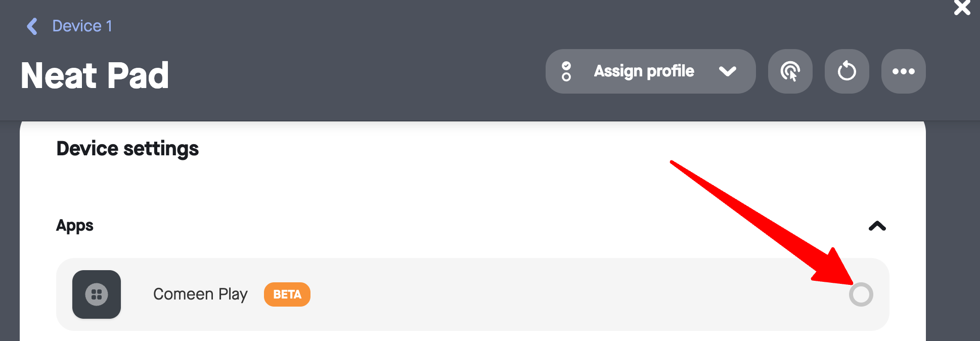980x341 pixels.
Task: Click the profile checklist icon in Assign profile
Action: pos(566,71)
